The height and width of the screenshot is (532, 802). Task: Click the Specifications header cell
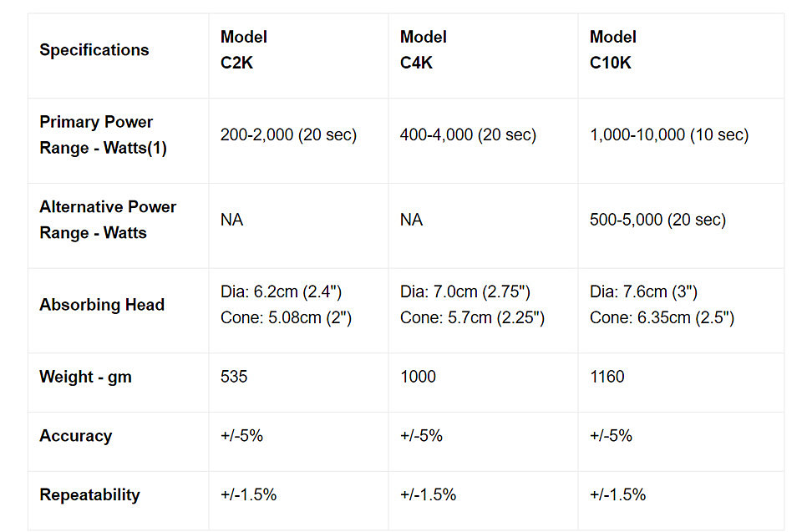pos(94,50)
